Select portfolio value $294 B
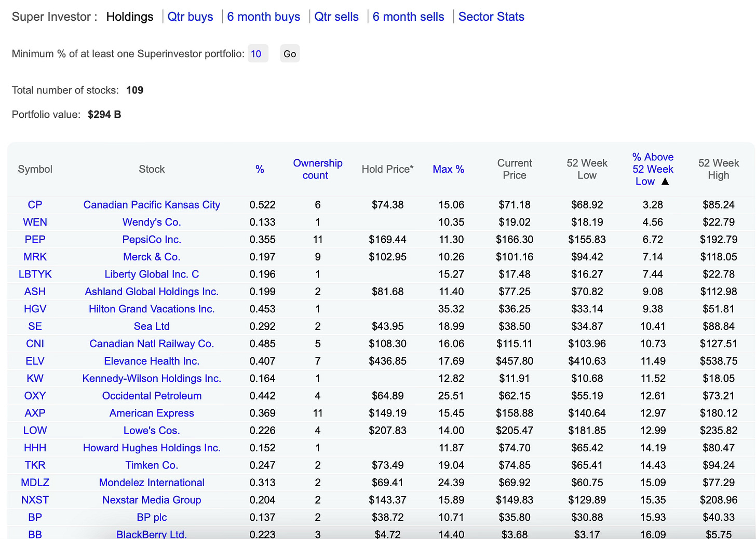This screenshot has width=756, height=539. coord(104,115)
